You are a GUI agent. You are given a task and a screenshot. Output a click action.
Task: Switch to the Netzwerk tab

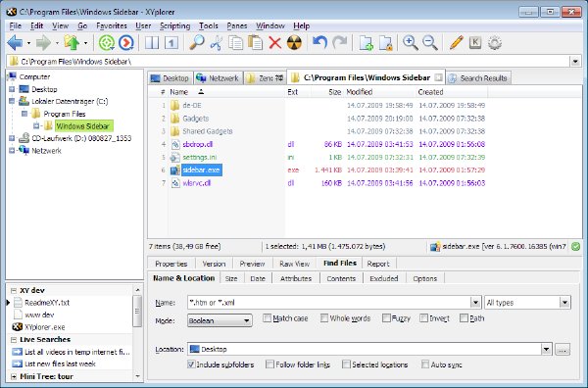pyautogui.click(x=219, y=78)
